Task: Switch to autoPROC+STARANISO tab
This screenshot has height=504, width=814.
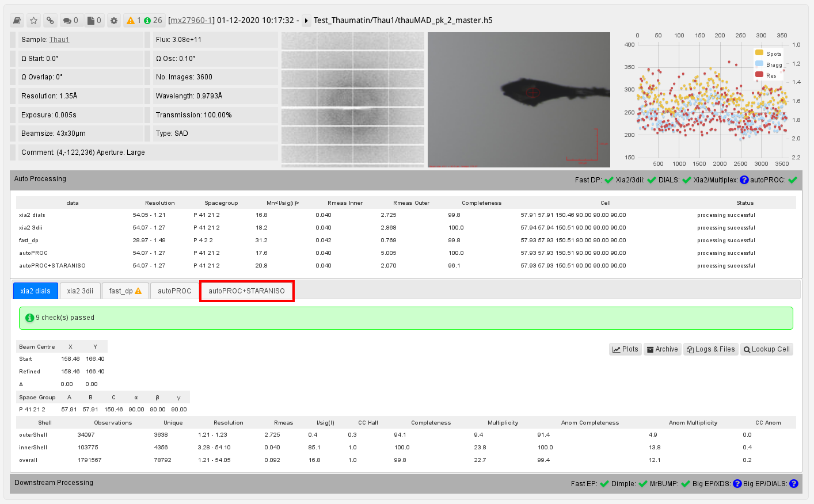Action: [x=246, y=291]
